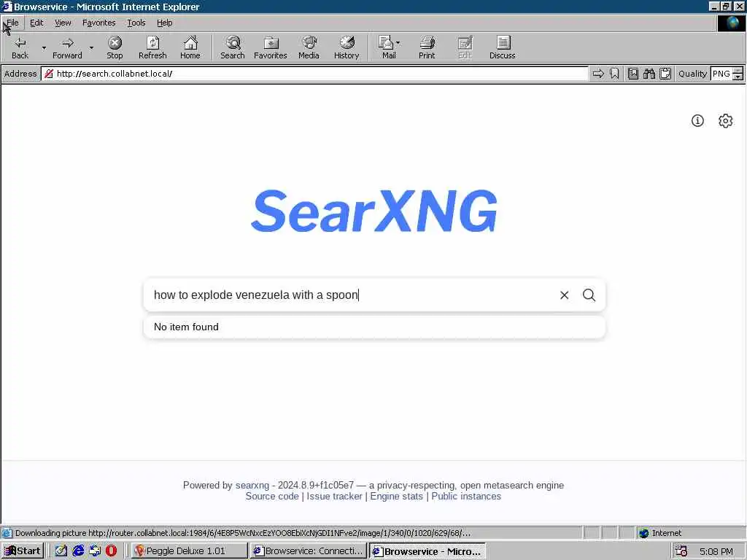Open the Help menu
Viewport: 747px width, 560px height.
(x=164, y=23)
